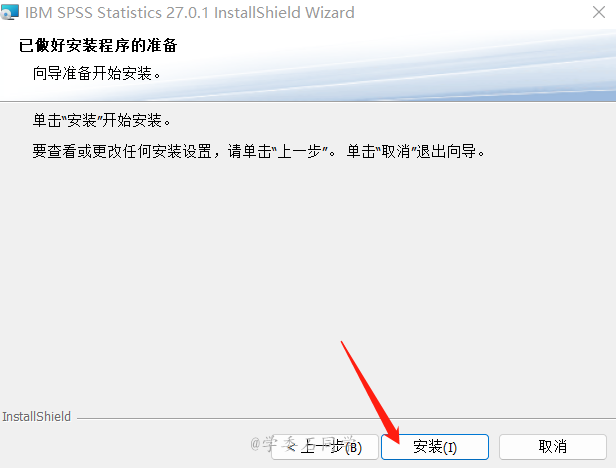Click the installer icon in the title bar
Viewport: 616px width, 468px height.
(x=9, y=12)
